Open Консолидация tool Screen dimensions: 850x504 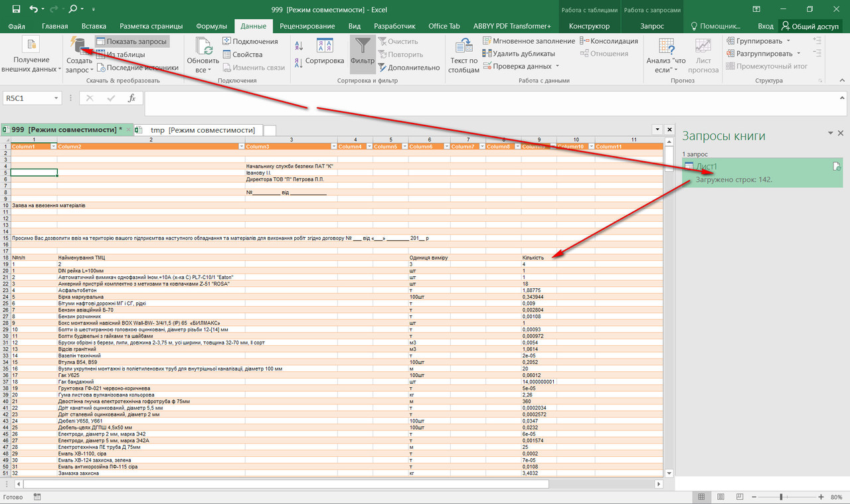pos(609,41)
